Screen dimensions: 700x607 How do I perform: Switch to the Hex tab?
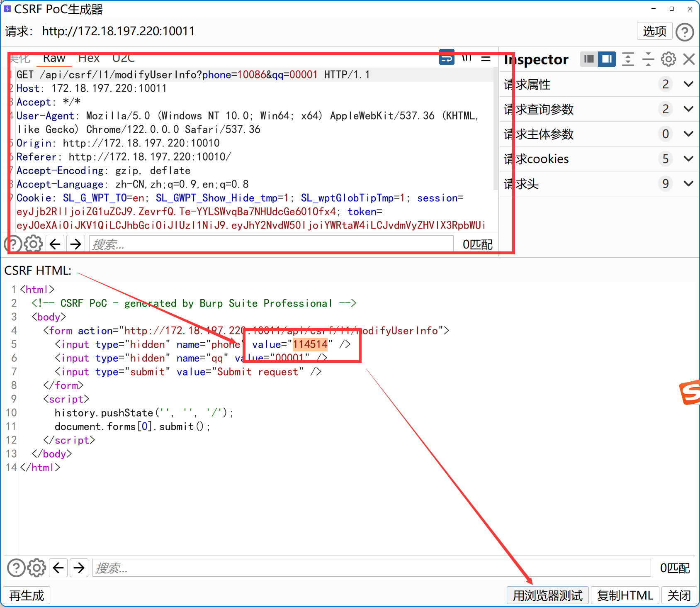(x=89, y=58)
